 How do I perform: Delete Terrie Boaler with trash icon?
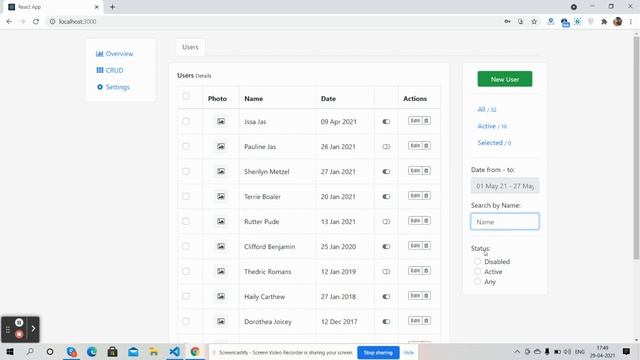426,196
